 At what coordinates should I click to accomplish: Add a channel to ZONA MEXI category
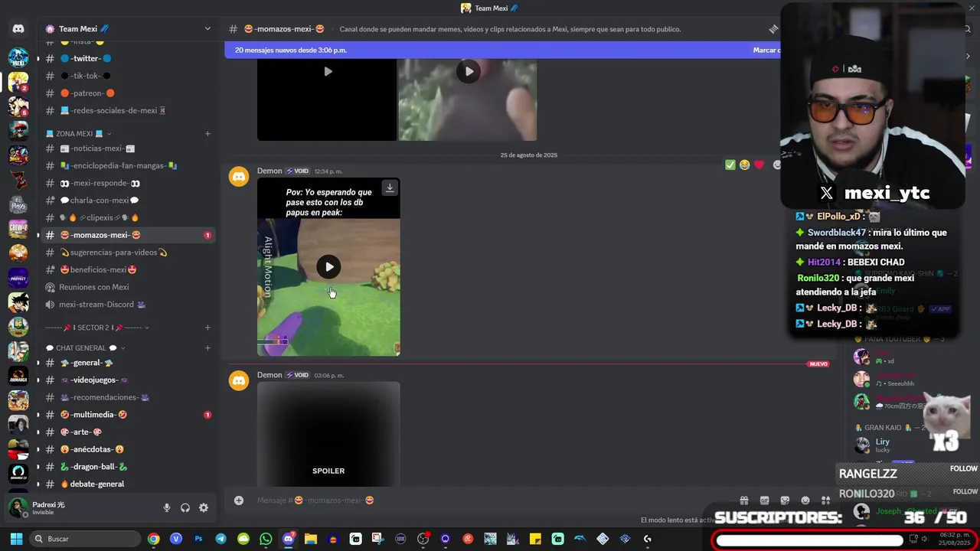tap(207, 133)
